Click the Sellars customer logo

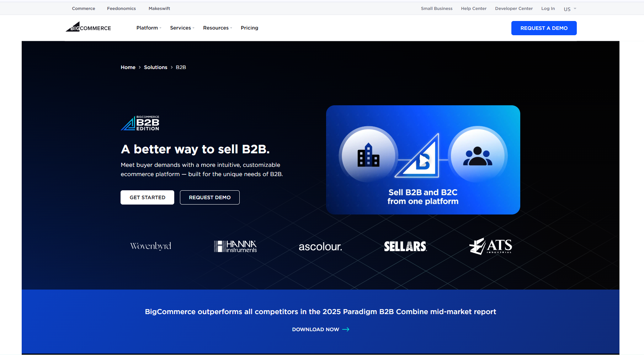click(405, 246)
